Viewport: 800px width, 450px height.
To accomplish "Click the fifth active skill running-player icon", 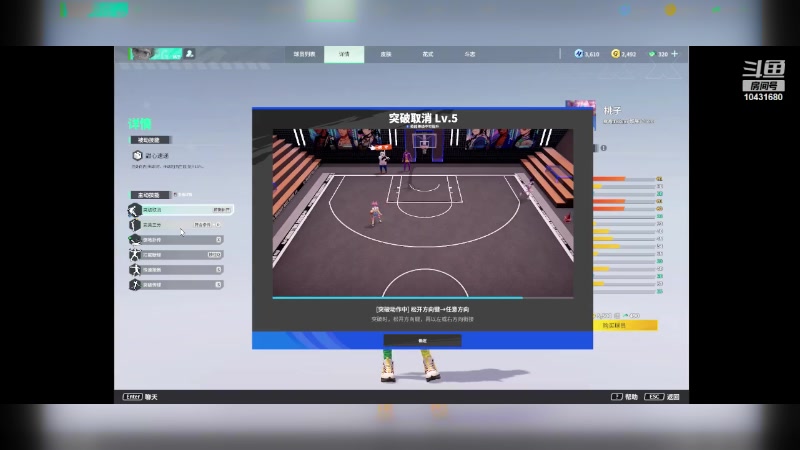I will click(134, 269).
